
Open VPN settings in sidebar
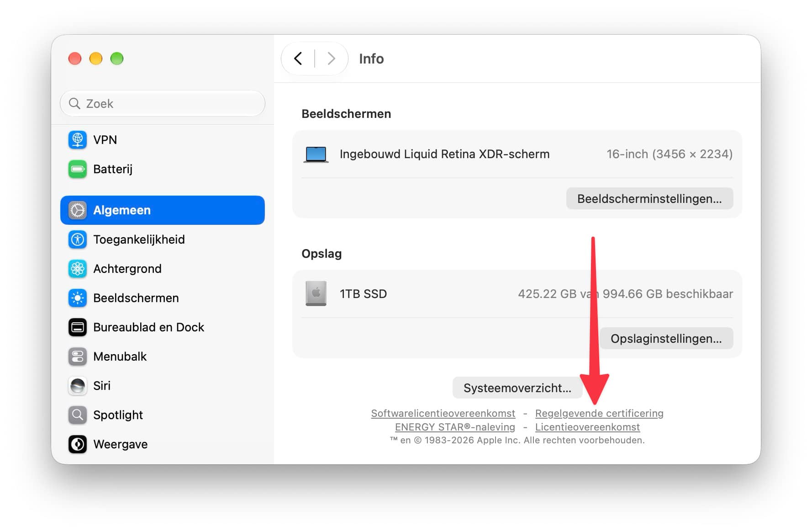(163, 140)
